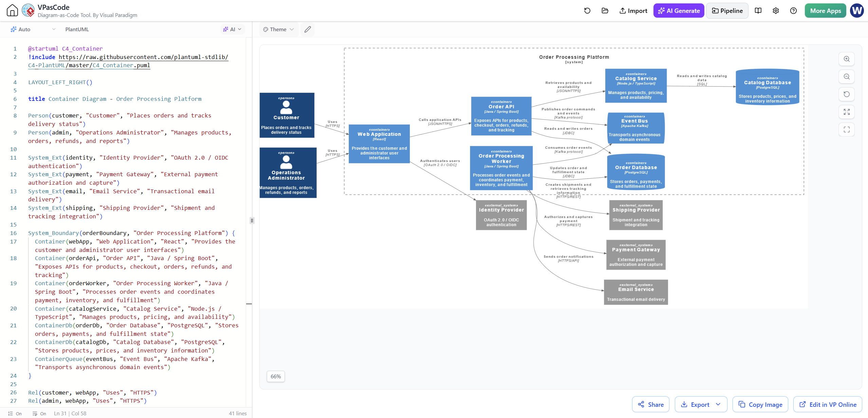The width and height of the screenshot is (868, 418).
Task: Open settings gear in header
Action: [x=776, y=11]
